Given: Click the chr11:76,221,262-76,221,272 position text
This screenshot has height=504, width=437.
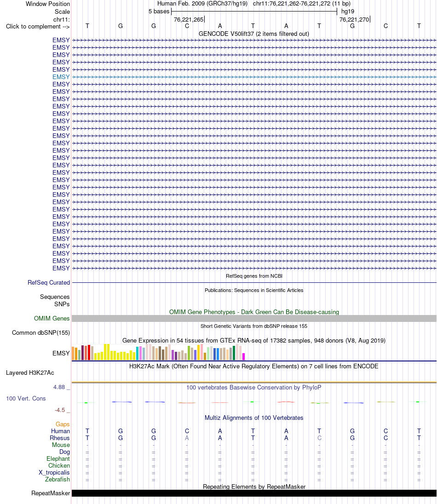Looking at the screenshot, I should pyautogui.click(x=302, y=4).
